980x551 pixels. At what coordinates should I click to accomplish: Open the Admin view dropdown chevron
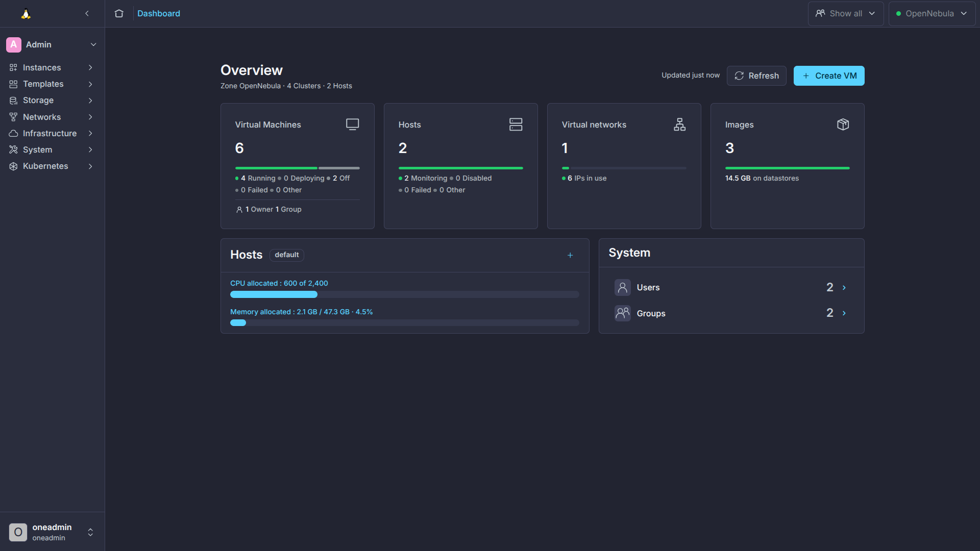(93, 45)
